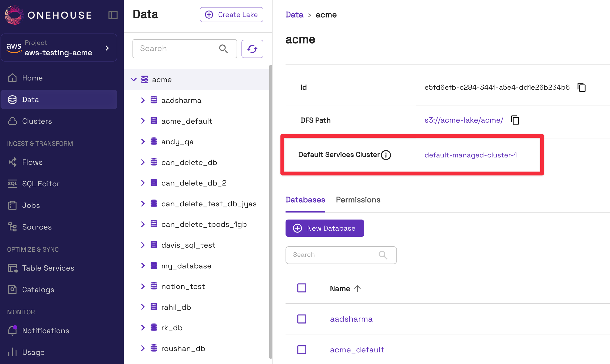Open Notifications from the sidebar
This screenshot has width=610, height=364.
[45, 331]
